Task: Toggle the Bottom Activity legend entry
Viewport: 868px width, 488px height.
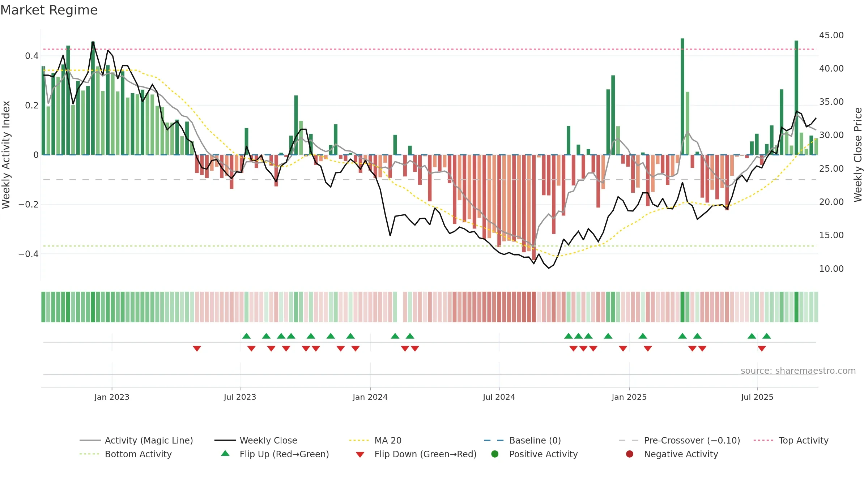Action: [x=125, y=454]
